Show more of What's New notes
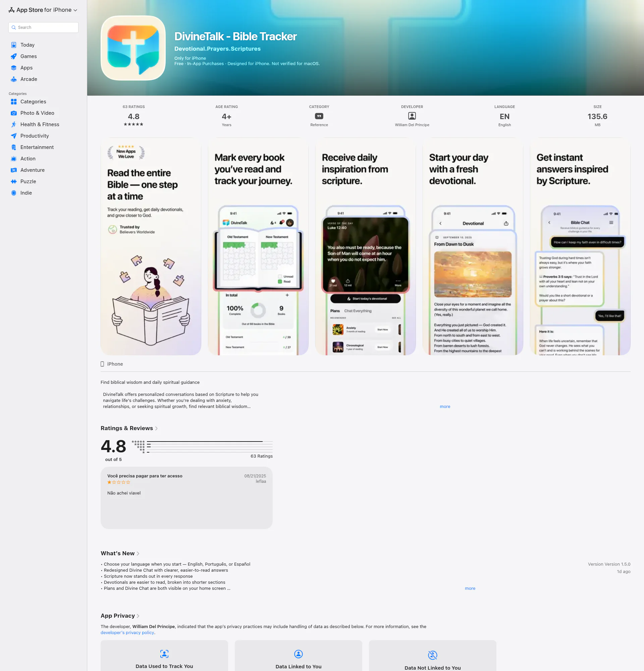The image size is (644, 671). (x=470, y=588)
